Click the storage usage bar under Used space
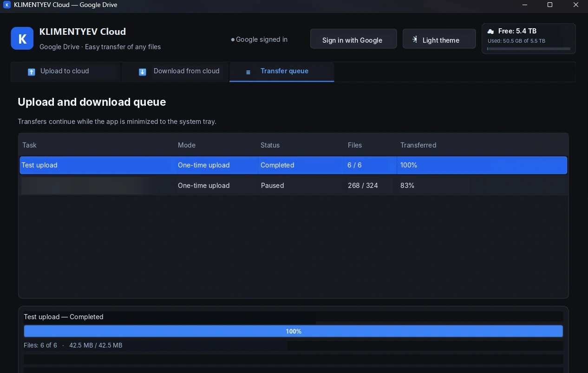 click(529, 48)
